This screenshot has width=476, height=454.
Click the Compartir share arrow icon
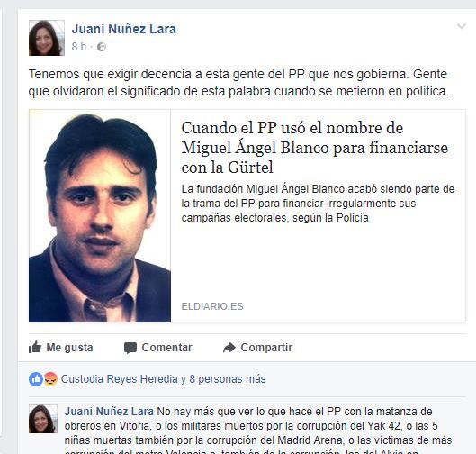tap(229, 348)
